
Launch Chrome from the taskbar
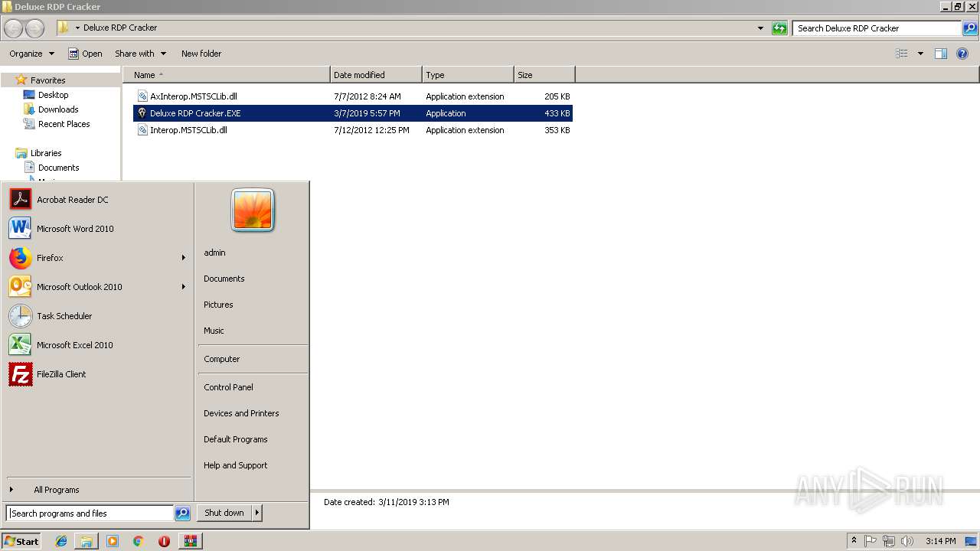(x=138, y=541)
